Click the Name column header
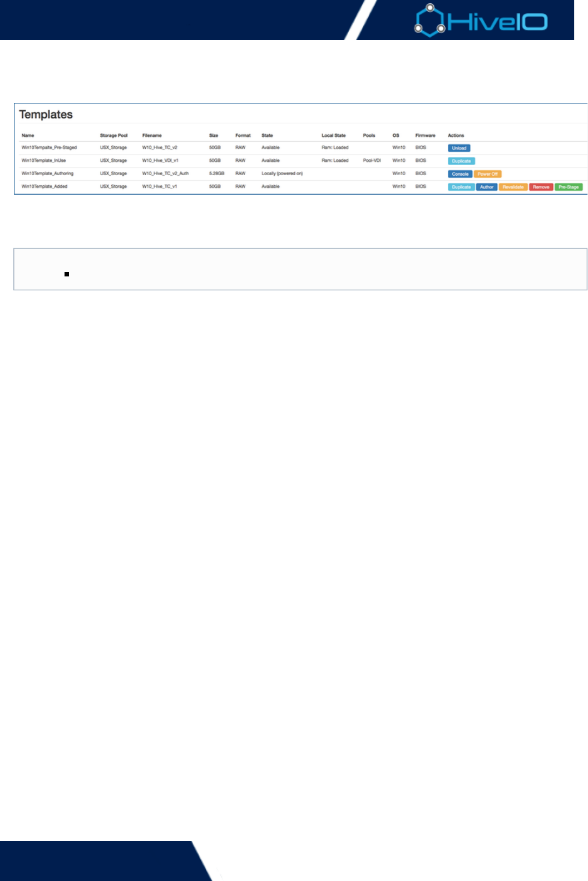The height and width of the screenshot is (881, 588). (28, 135)
